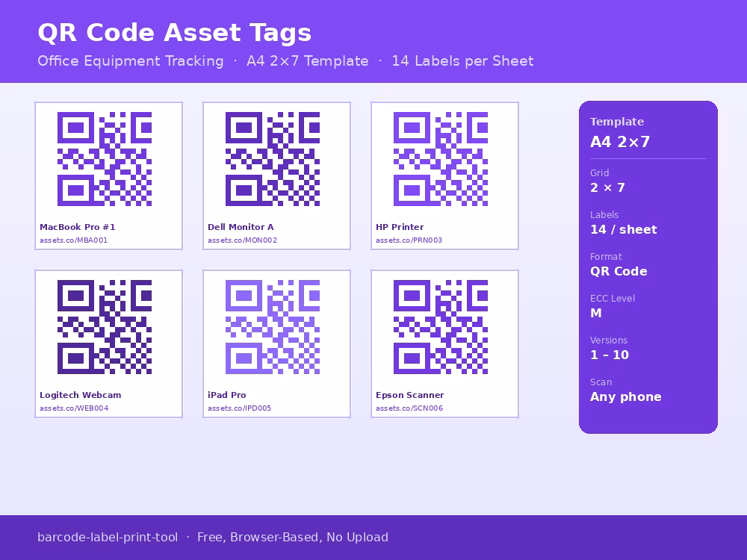The image size is (747, 560).
Task: Click the assets.co/IPD005 URL text
Action: click(x=239, y=408)
